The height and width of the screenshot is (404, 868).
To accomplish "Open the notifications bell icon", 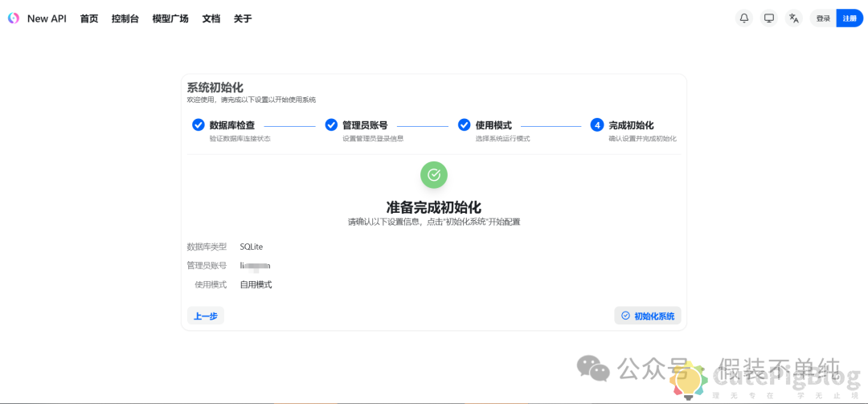I will coord(744,18).
